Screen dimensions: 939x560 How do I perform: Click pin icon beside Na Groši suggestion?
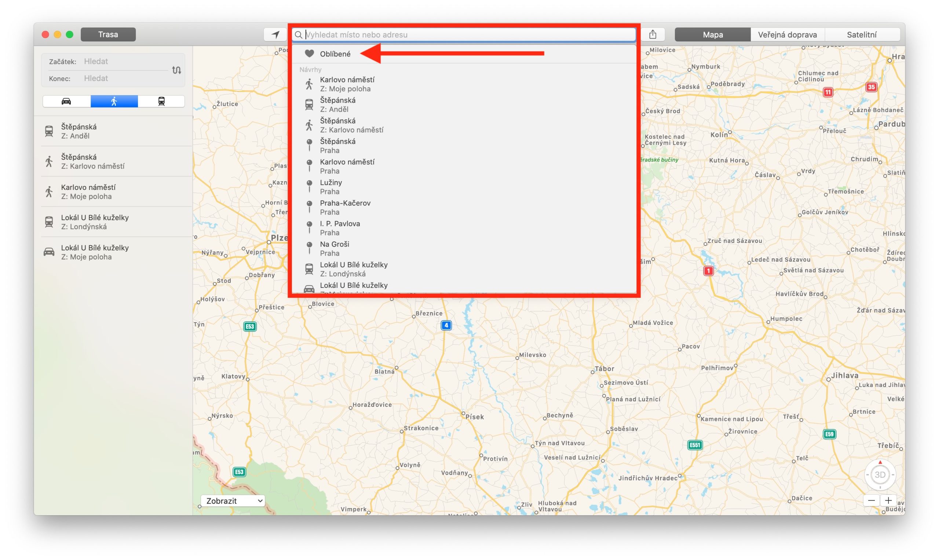coord(309,248)
